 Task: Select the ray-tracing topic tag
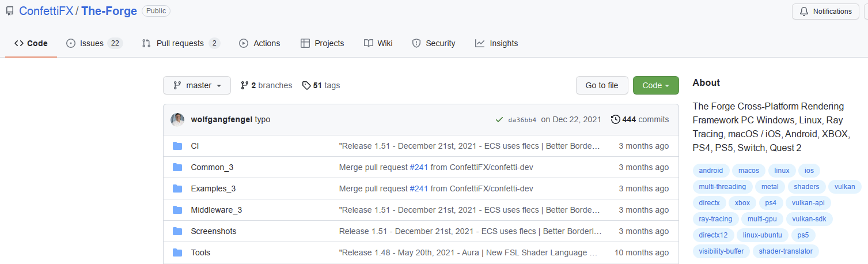tap(715, 219)
